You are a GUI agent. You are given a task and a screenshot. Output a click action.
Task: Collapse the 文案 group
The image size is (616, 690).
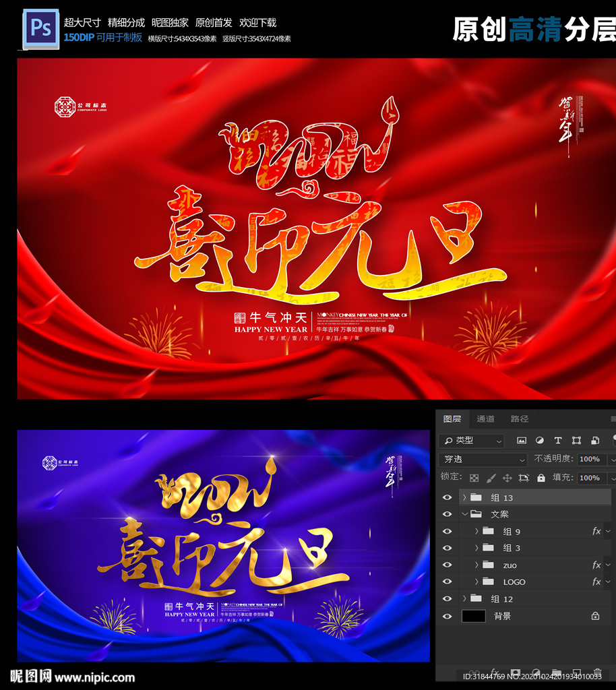(465, 514)
